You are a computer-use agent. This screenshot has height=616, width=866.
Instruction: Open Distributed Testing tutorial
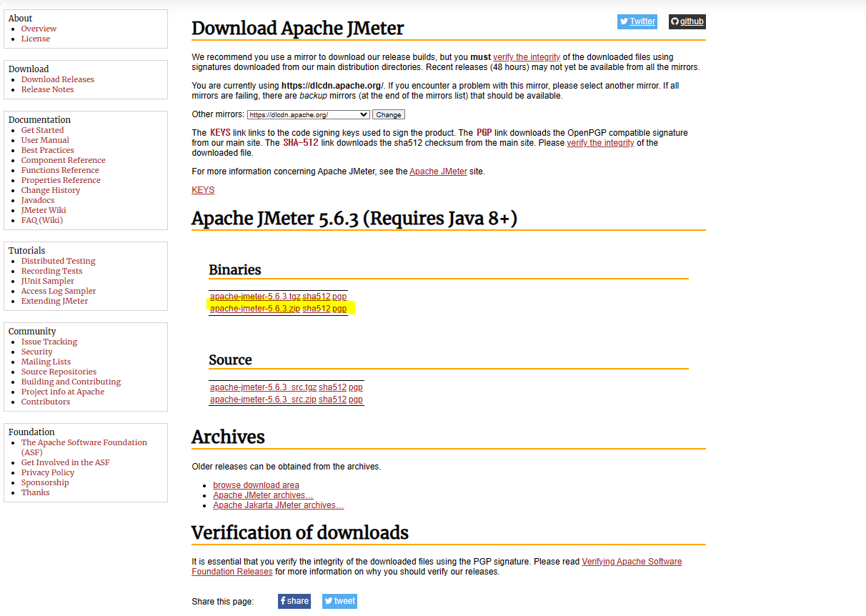(59, 261)
